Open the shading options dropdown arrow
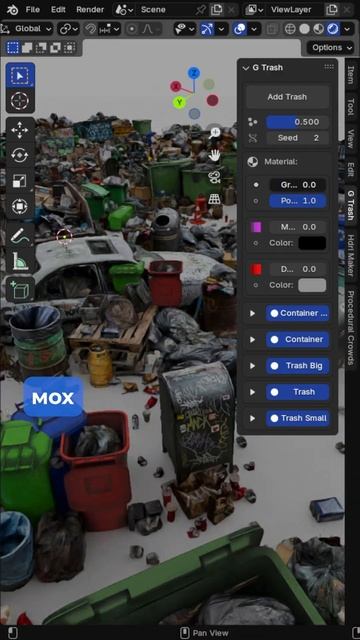Image resolution: width=360 pixels, height=640 pixels. pos(348,29)
